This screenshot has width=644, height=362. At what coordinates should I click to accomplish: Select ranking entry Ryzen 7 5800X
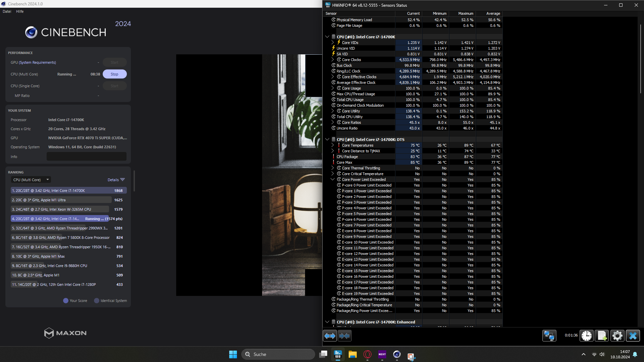click(x=68, y=238)
